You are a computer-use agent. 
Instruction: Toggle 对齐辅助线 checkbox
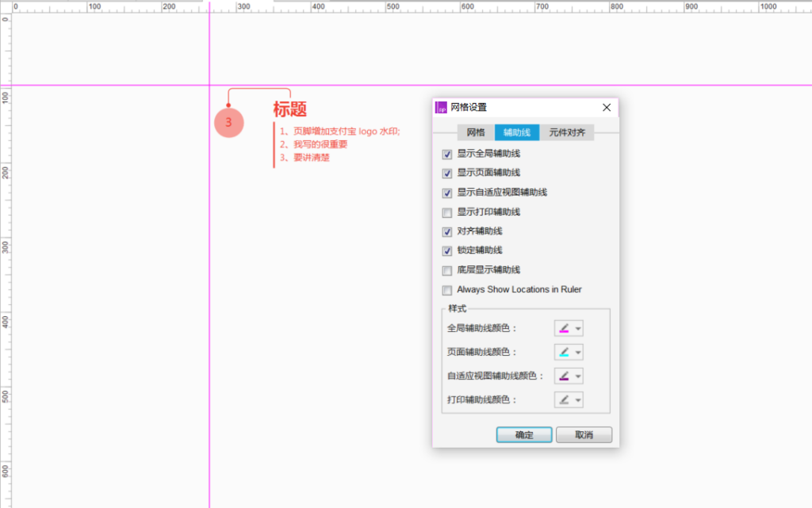447,231
